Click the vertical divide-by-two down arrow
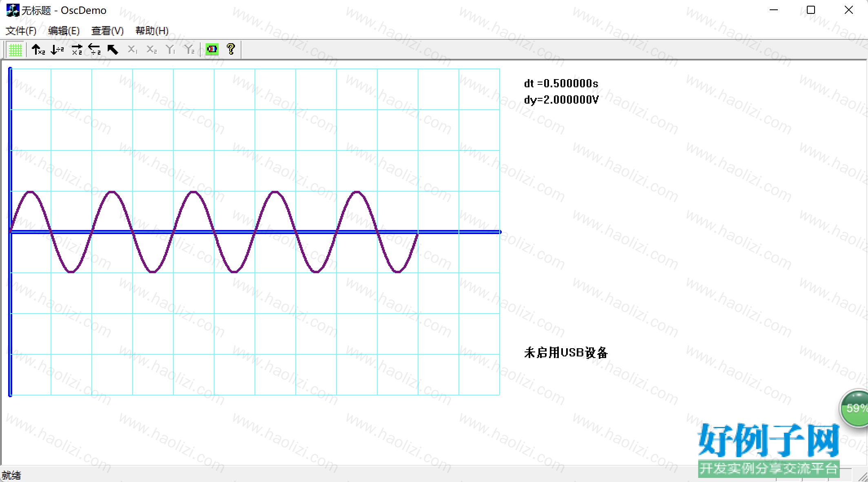The image size is (868, 482). (x=57, y=50)
